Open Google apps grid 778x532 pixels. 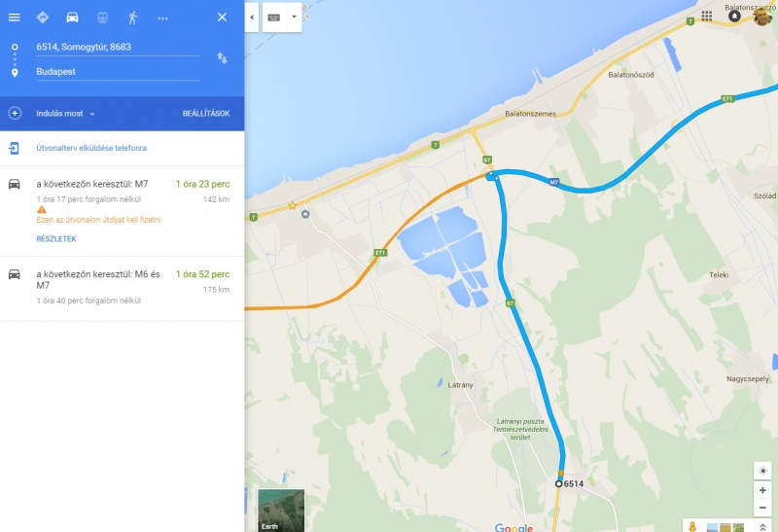coord(707,17)
